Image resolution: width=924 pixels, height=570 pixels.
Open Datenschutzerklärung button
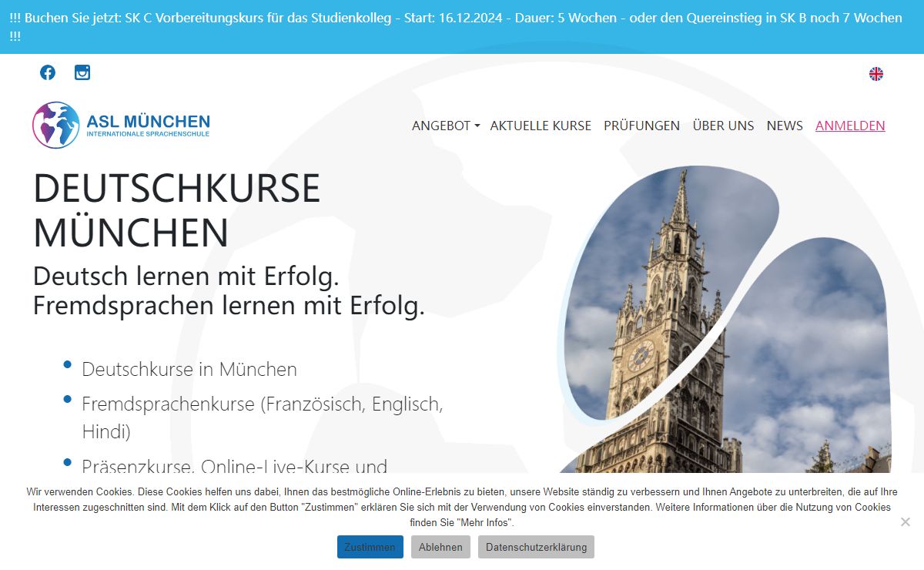click(536, 547)
